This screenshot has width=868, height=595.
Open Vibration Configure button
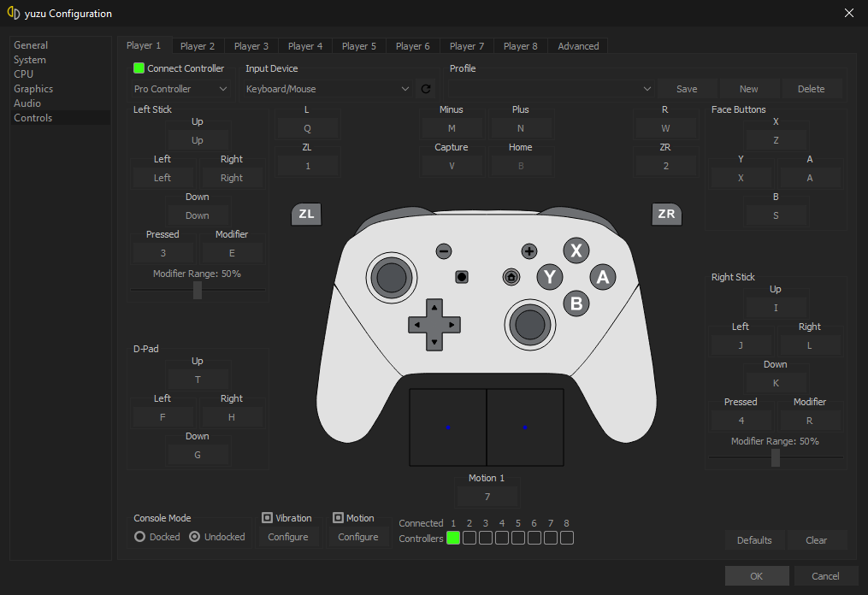point(288,536)
